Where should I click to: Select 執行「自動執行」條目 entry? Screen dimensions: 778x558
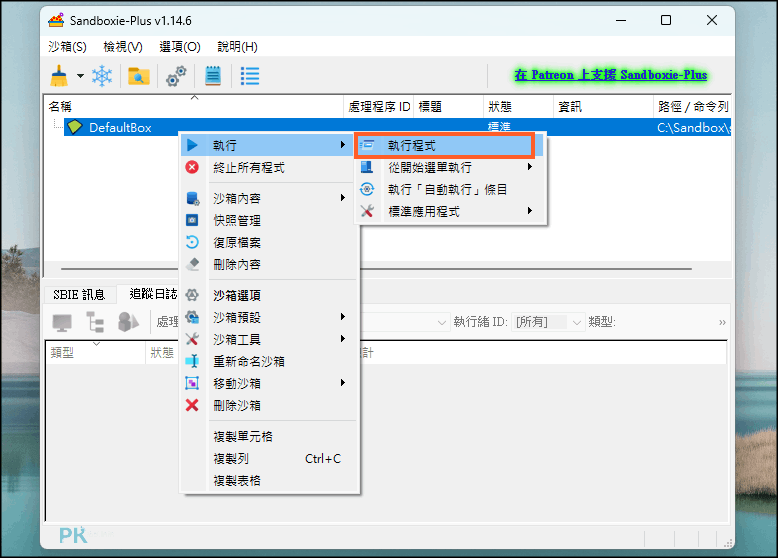click(x=451, y=189)
